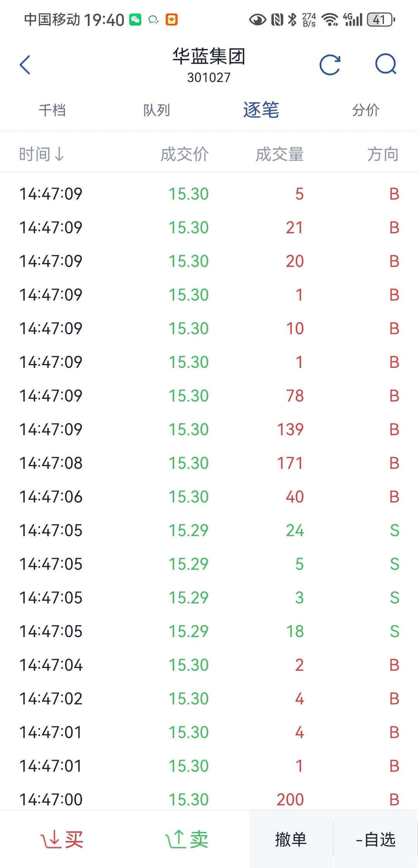Tap the Bluetooth status icon
This screenshot has width=418, height=868.
[292, 19]
